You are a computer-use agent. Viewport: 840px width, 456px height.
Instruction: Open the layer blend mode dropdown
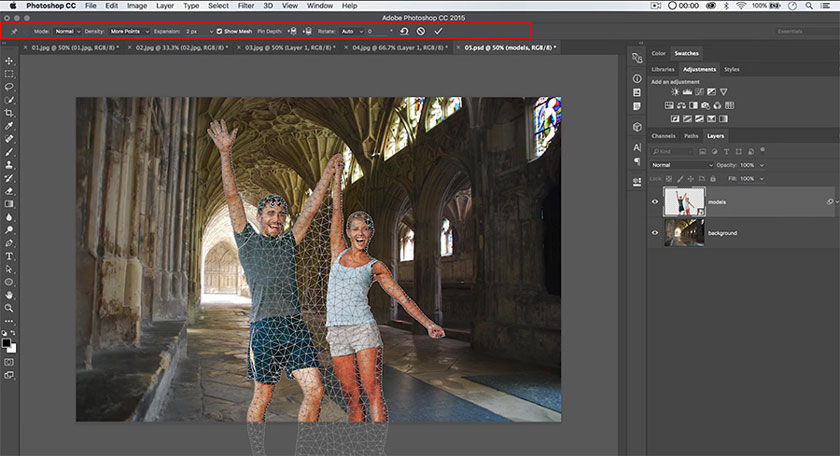681,164
